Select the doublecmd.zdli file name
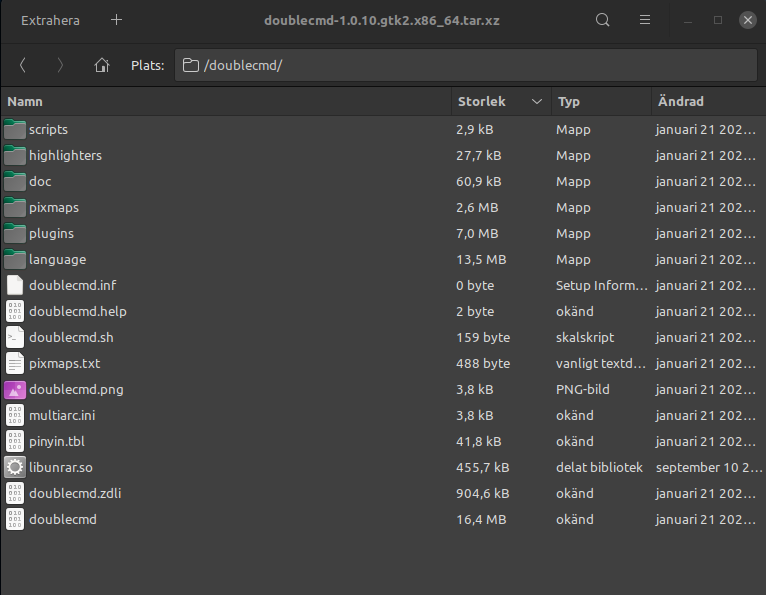 (x=75, y=493)
